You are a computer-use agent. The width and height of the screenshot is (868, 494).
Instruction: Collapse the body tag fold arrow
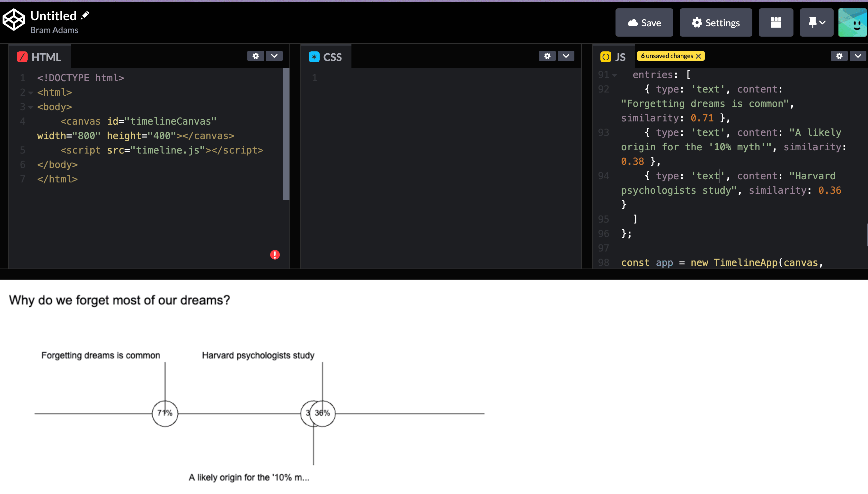tap(31, 107)
